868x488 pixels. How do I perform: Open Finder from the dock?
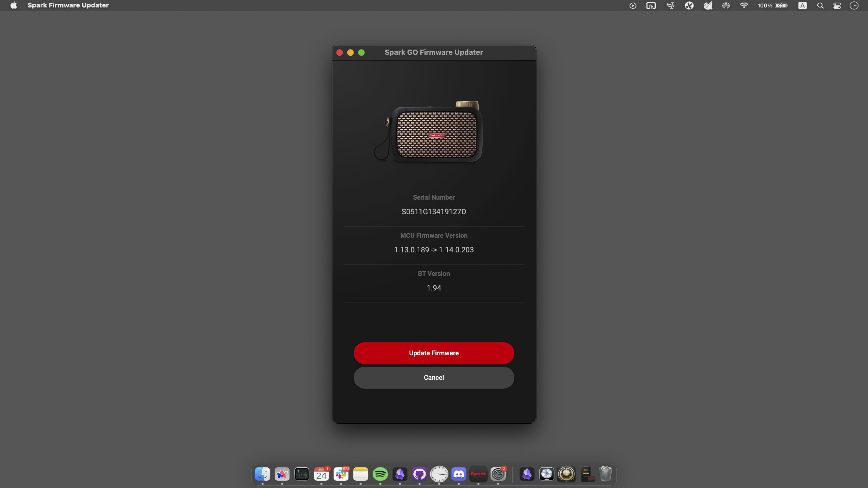tap(263, 474)
